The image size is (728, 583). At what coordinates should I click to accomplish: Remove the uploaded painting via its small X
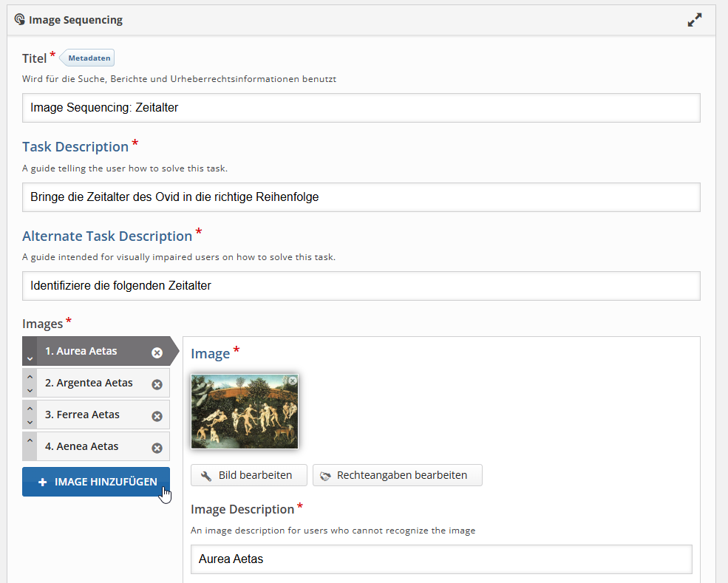[x=292, y=381]
